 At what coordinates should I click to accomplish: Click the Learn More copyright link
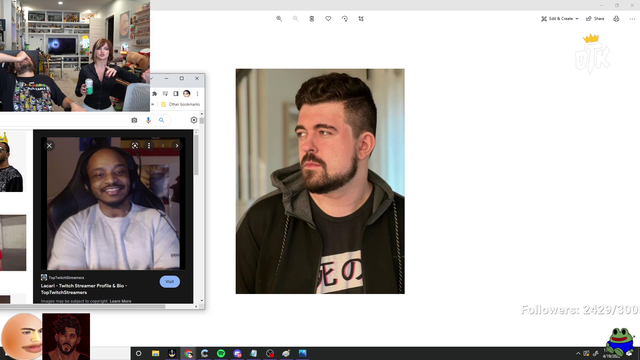pyautogui.click(x=120, y=301)
